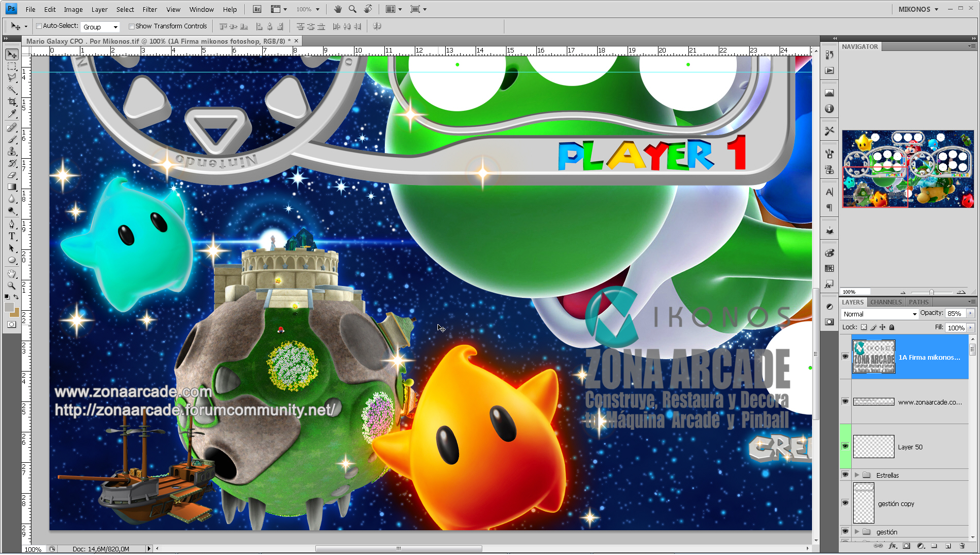The height and width of the screenshot is (555, 980).
Task: Launch Adobe Bridge from the application bar
Action: click(257, 9)
